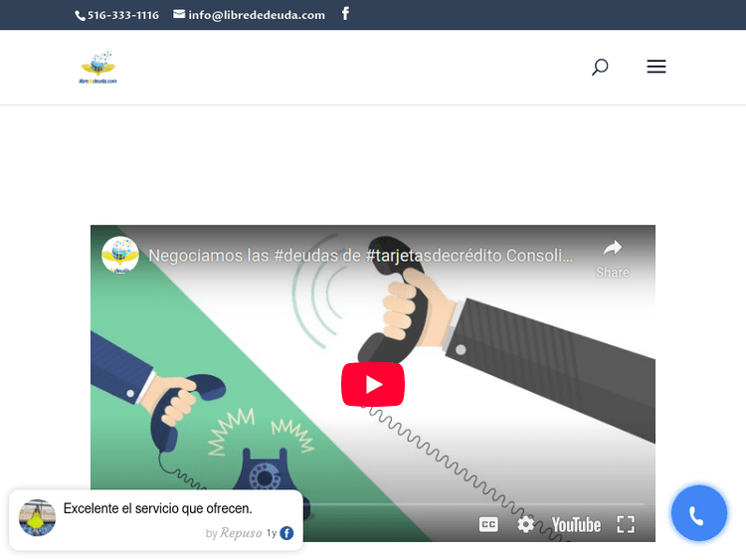Click the review text 'Excelente el servicio'
This screenshot has height=560, width=746.
click(157, 508)
